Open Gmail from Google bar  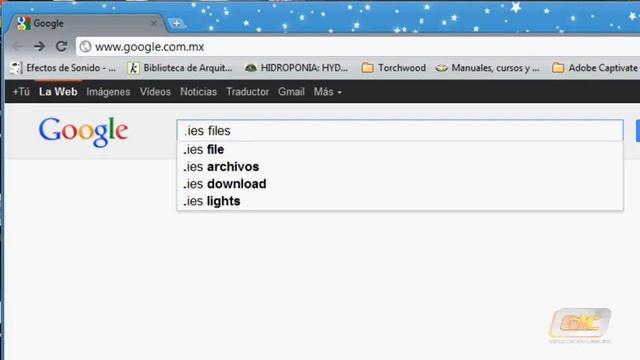(291, 92)
